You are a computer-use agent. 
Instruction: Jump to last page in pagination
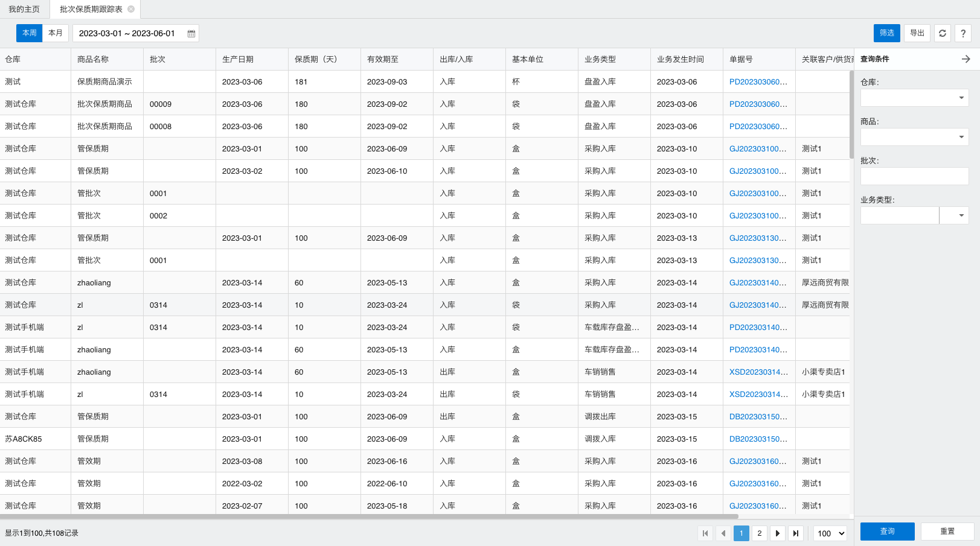(796, 533)
